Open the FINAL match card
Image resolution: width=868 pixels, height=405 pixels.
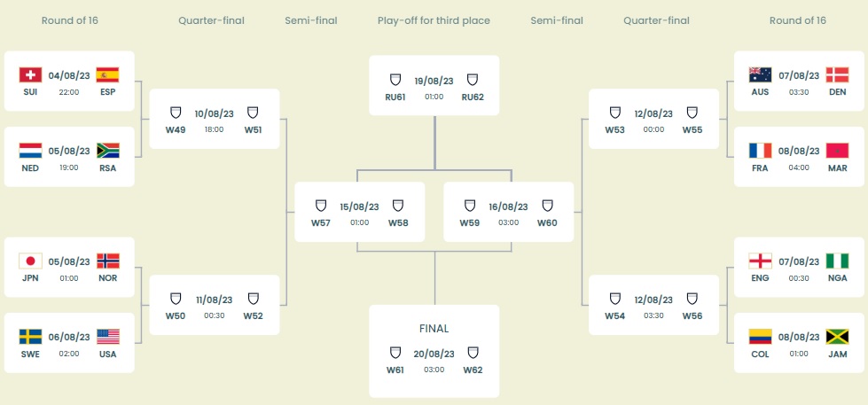(434, 351)
